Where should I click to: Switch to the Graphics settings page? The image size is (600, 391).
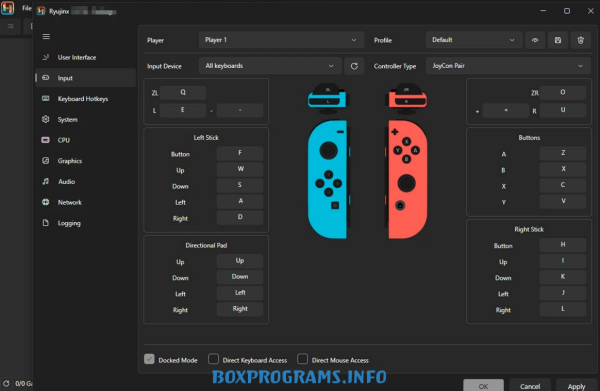pos(85,161)
